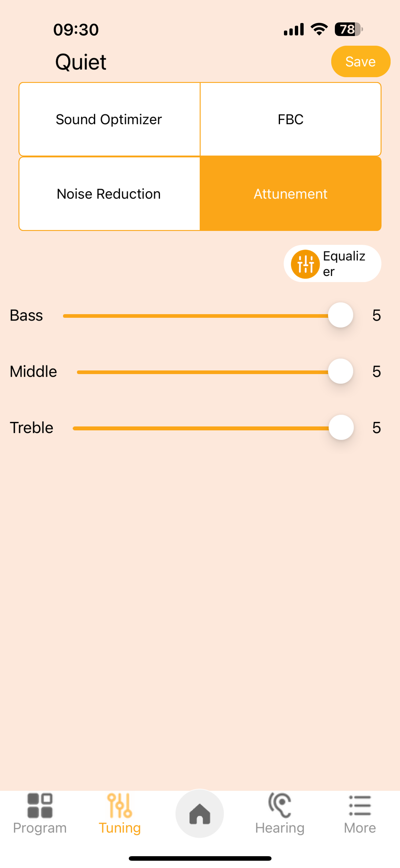Click the Bass slider handle

click(x=341, y=315)
